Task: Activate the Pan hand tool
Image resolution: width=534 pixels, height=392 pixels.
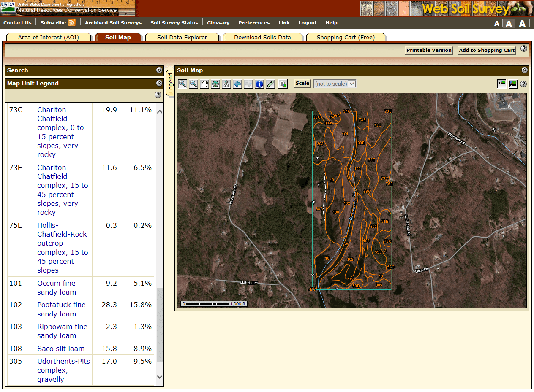Action: 204,84
